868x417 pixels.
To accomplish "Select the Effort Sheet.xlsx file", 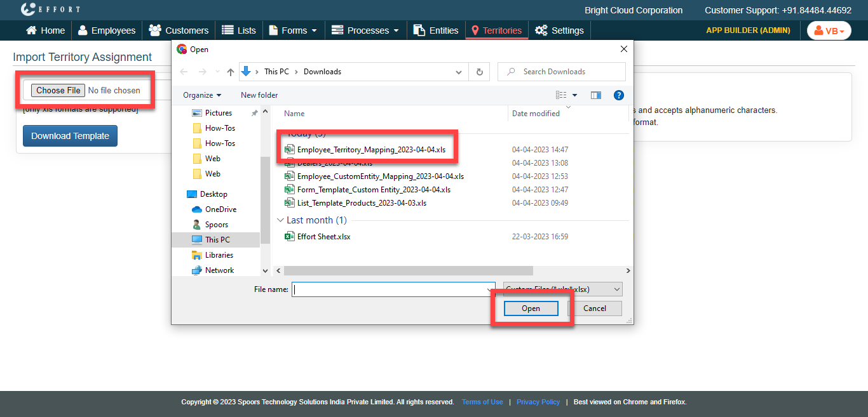I will pyautogui.click(x=323, y=237).
